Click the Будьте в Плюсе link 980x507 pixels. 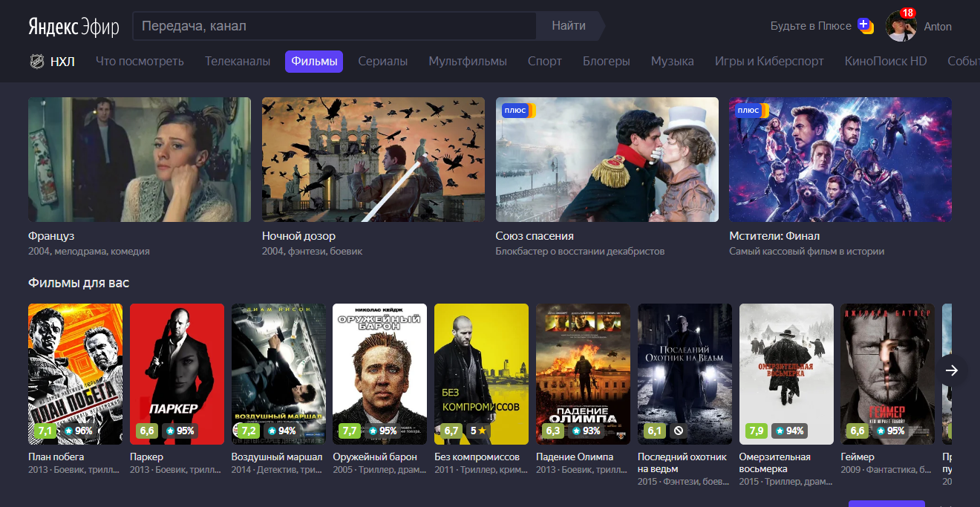point(811,26)
